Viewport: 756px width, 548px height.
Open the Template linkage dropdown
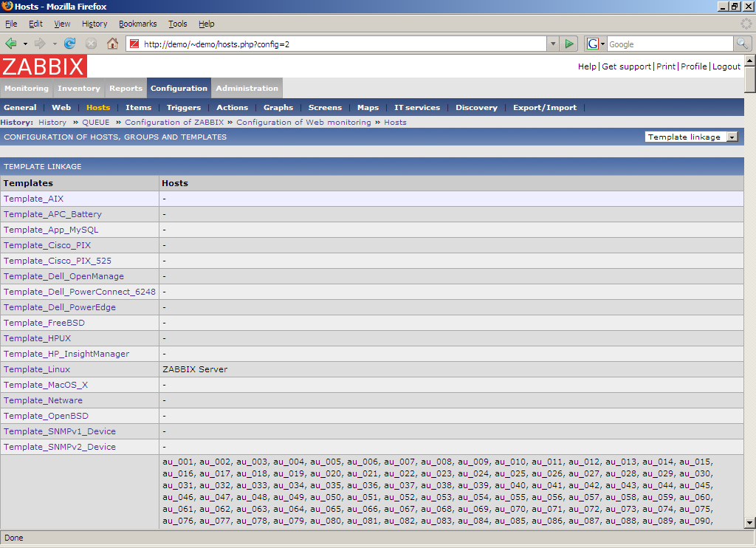691,137
